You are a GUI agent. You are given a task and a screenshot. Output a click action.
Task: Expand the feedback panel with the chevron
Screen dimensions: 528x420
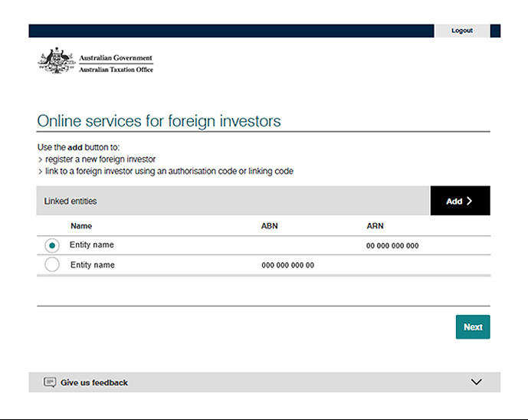pyautogui.click(x=476, y=382)
